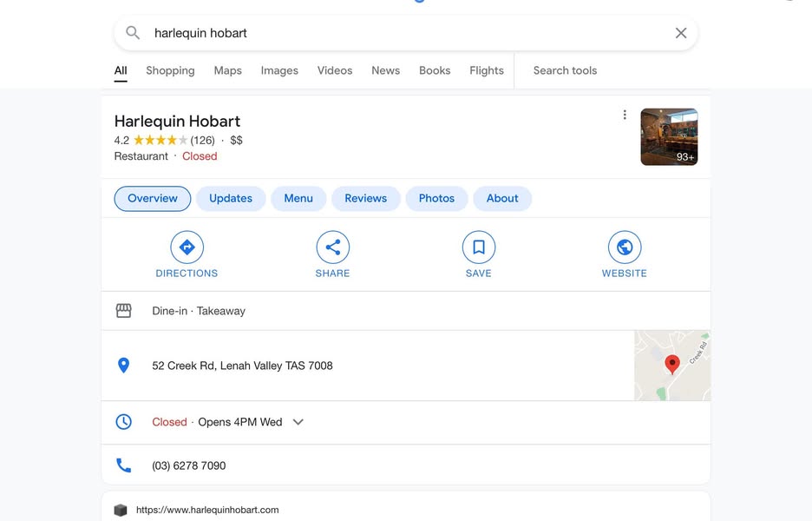This screenshot has width=812, height=521.
Task: Get directions via the Directions icon
Action: pyautogui.click(x=187, y=247)
